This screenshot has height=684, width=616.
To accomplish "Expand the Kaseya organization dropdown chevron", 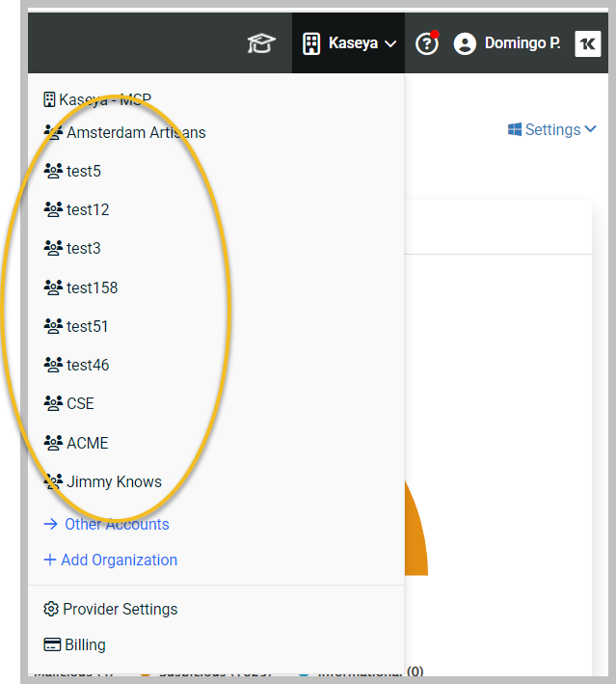I will (x=390, y=43).
